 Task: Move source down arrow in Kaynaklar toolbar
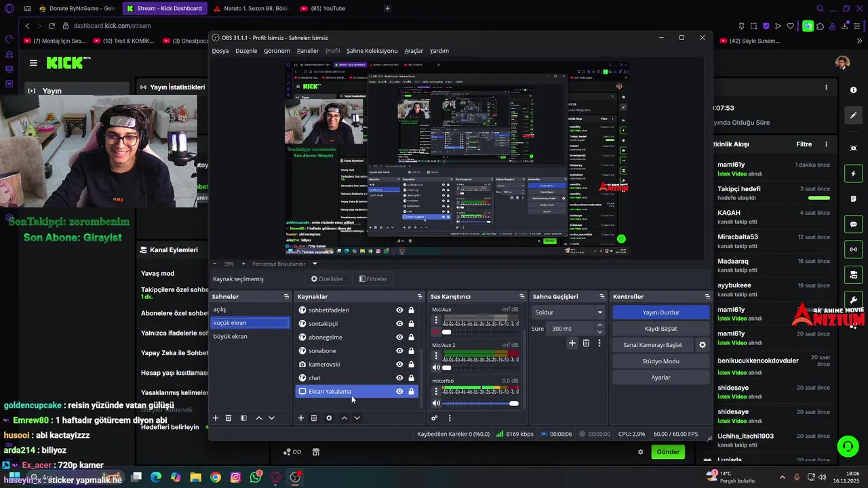coord(357,418)
